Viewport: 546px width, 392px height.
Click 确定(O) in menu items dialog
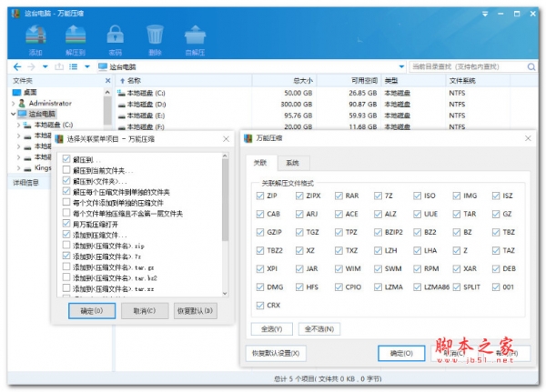(92, 310)
